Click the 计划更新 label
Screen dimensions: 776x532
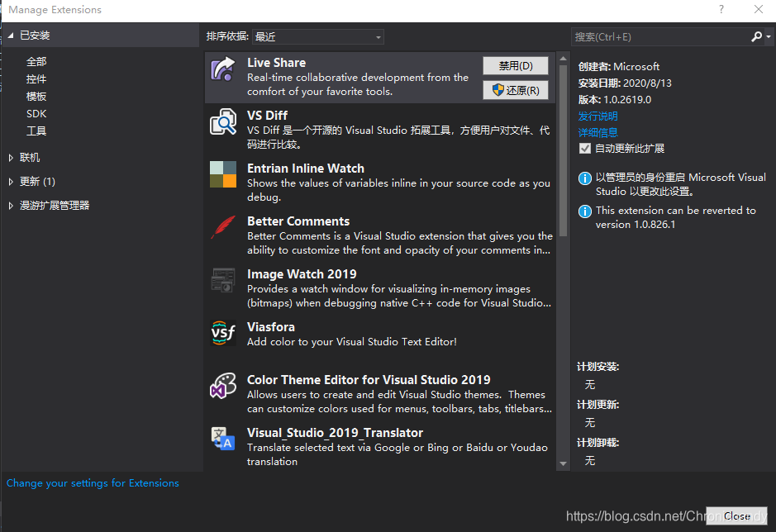point(597,405)
